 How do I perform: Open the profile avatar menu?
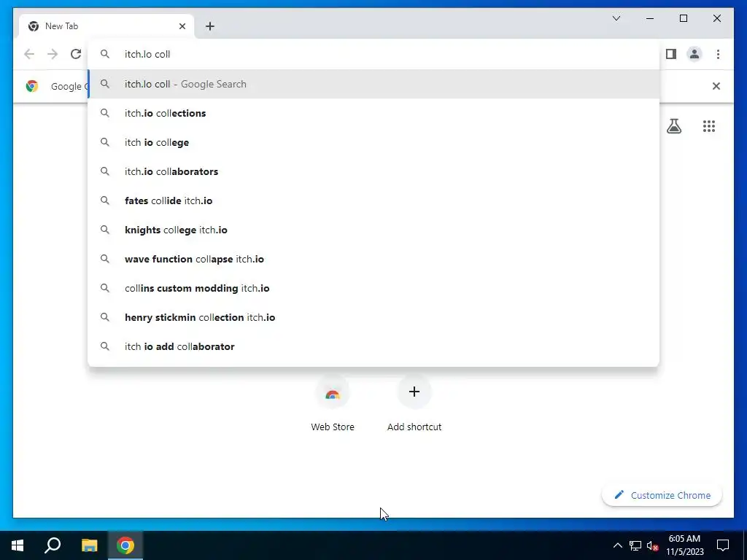(x=694, y=54)
